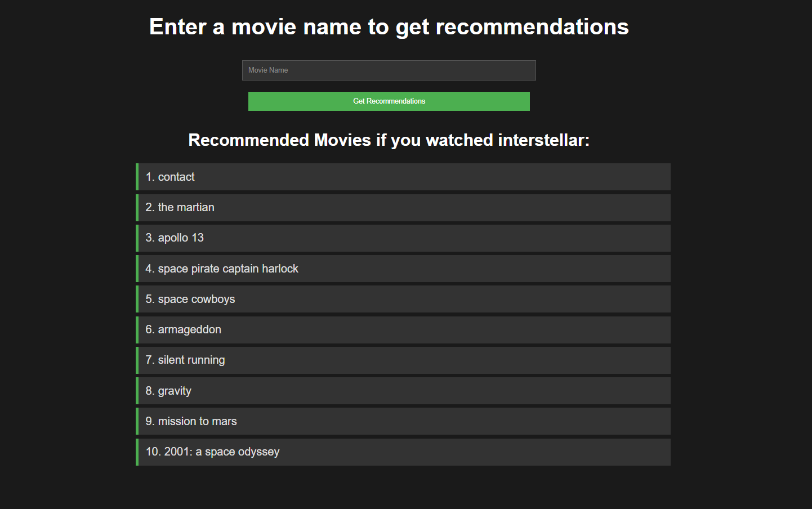
Task: Click the green accent bar beside contact
Action: pyautogui.click(x=137, y=177)
